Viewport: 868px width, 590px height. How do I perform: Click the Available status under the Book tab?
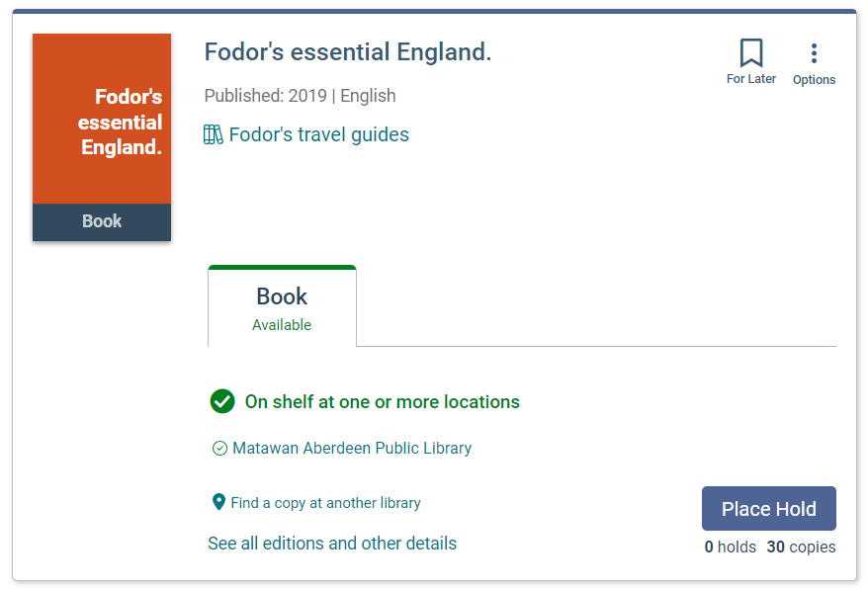(282, 325)
